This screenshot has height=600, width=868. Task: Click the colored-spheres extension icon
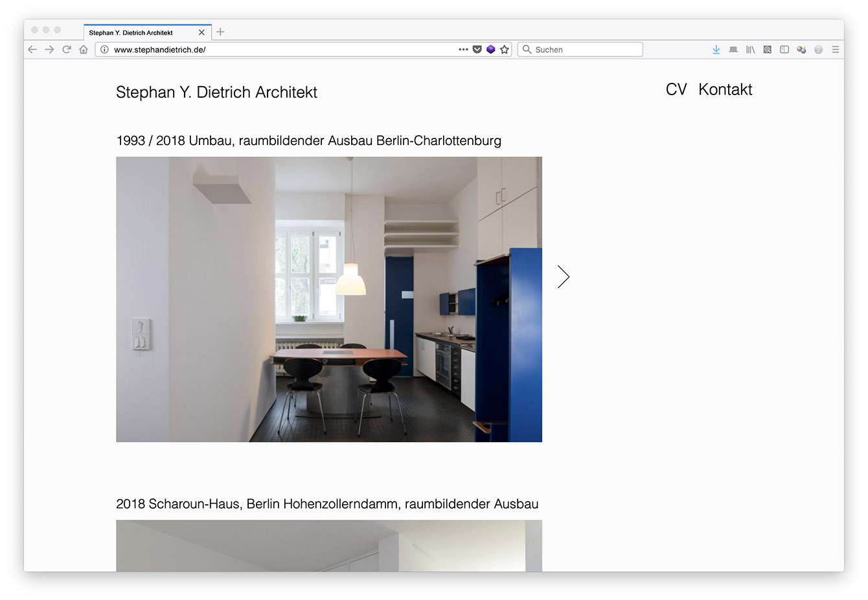pyautogui.click(x=801, y=49)
